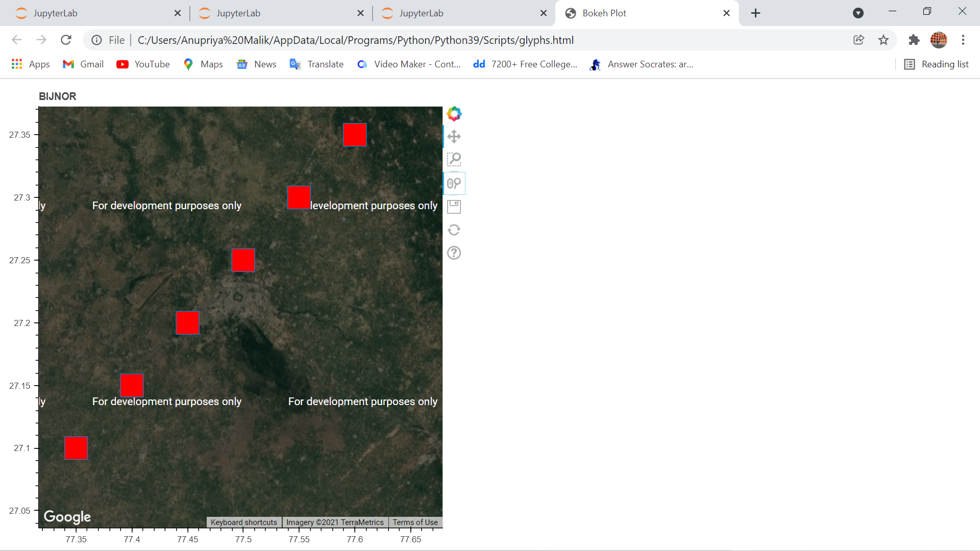Close the second JupyterLab tab
The height and width of the screenshot is (551, 980).
pos(361,13)
